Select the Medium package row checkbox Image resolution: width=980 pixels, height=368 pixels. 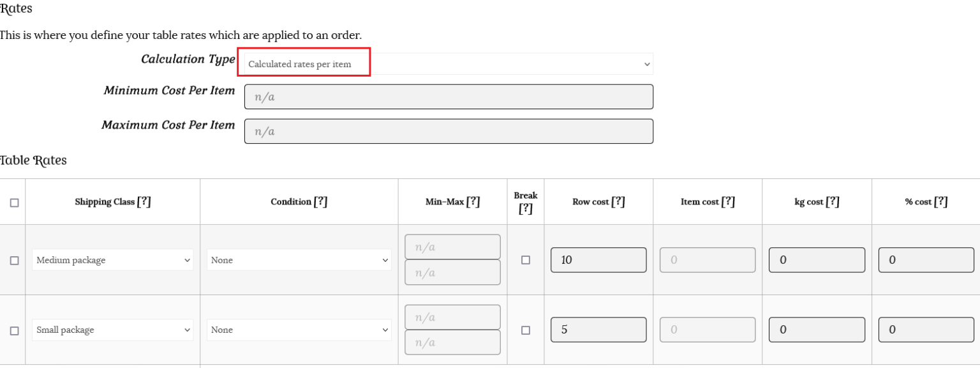14,261
